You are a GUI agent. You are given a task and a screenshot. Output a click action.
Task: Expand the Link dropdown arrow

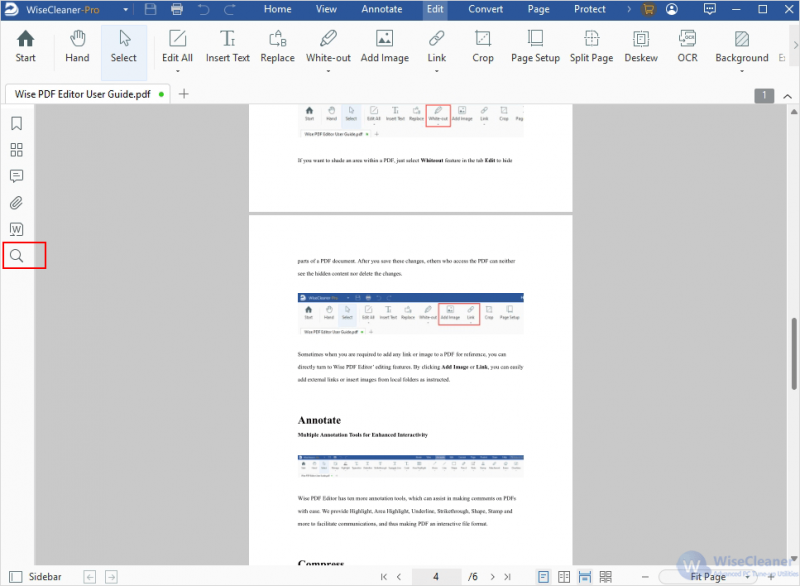coord(437,71)
